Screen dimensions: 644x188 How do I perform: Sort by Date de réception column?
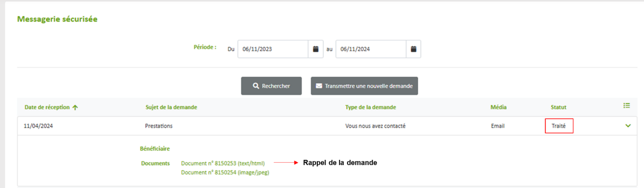pyautogui.click(x=47, y=107)
